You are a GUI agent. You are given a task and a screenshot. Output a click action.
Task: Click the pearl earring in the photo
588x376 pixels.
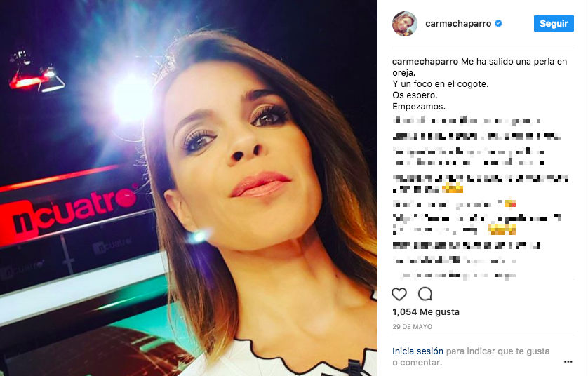tap(199, 236)
